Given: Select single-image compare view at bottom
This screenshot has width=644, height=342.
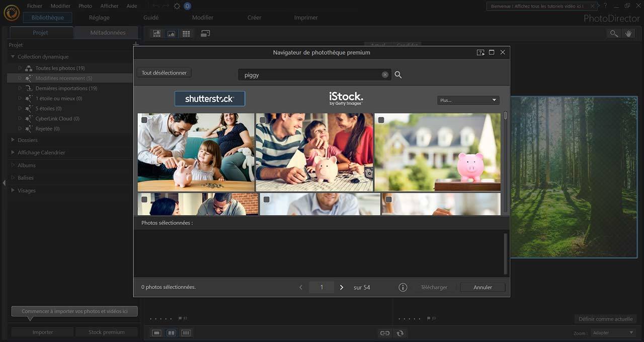Looking at the screenshot, I should point(157,333).
